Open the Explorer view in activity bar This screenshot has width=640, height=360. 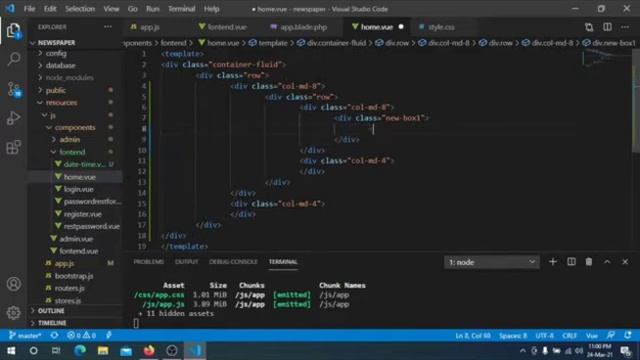(x=13, y=30)
